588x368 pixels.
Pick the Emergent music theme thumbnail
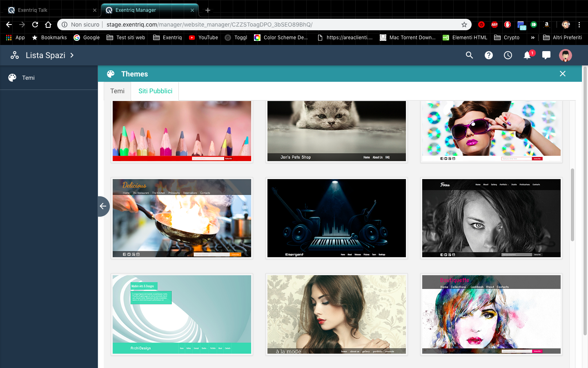[x=336, y=218]
